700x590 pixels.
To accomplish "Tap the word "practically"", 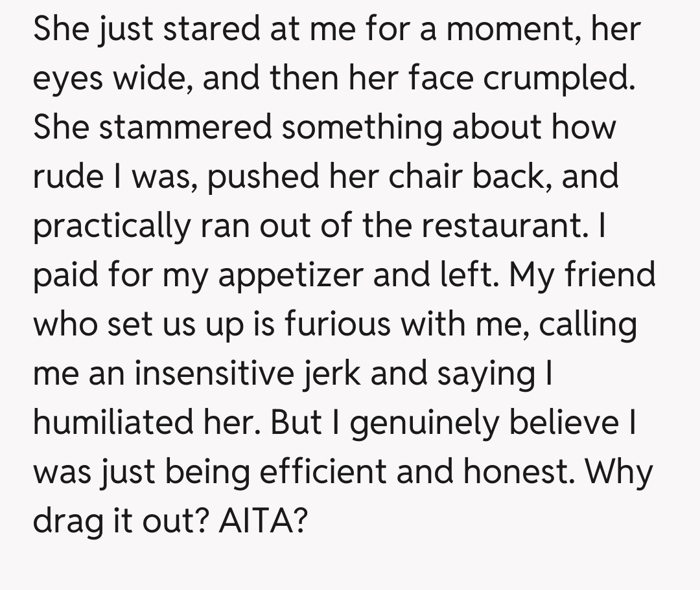I will point(112,227).
